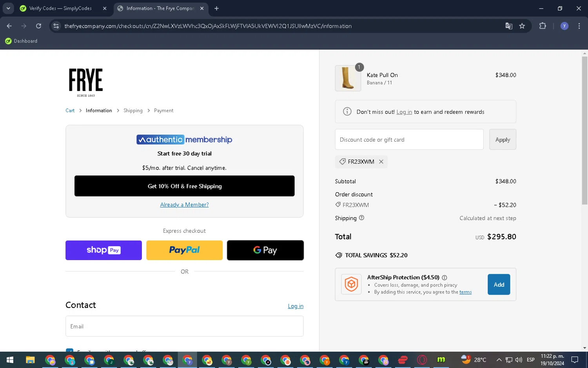Close the Information Frye Company tab
The height and width of the screenshot is (368, 588).
coord(202,8)
